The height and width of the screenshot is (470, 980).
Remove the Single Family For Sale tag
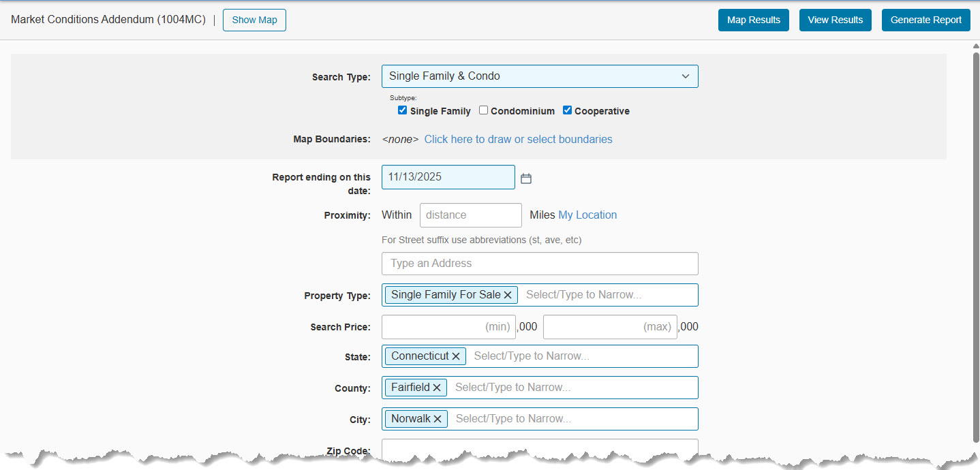pyautogui.click(x=508, y=295)
